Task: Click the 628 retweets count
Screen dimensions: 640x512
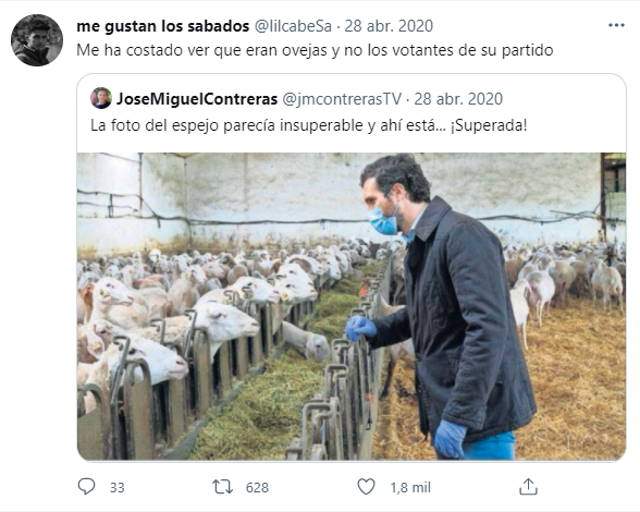Action: (x=257, y=488)
